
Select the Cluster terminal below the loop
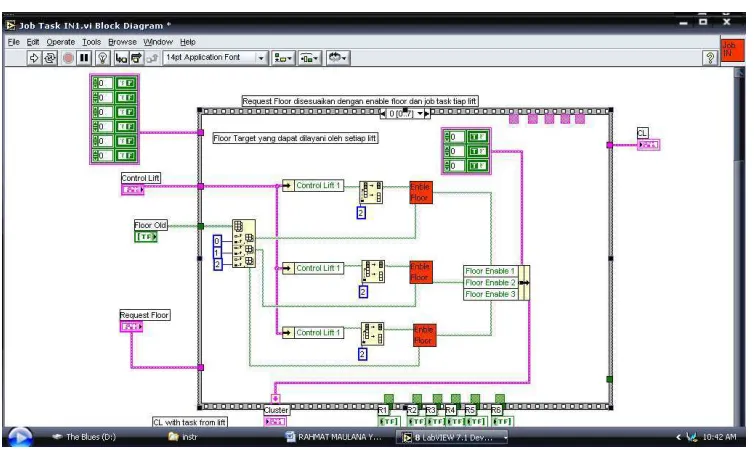click(x=275, y=422)
